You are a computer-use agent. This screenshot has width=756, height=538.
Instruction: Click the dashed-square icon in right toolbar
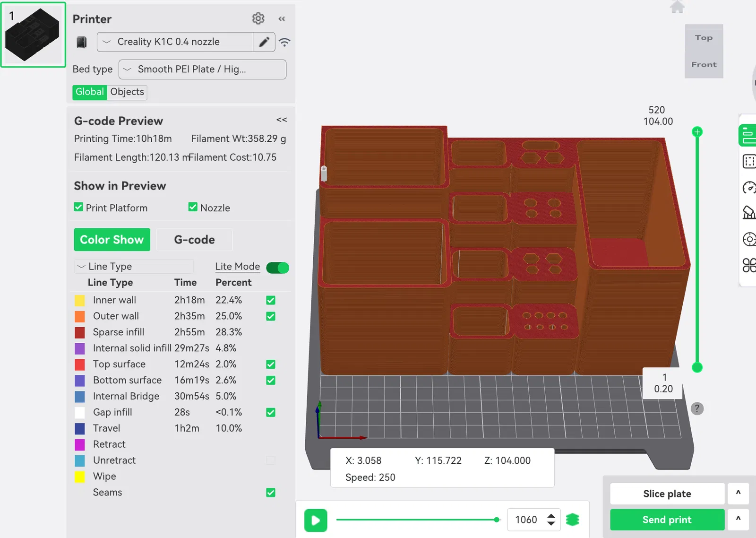pyautogui.click(x=749, y=162)
